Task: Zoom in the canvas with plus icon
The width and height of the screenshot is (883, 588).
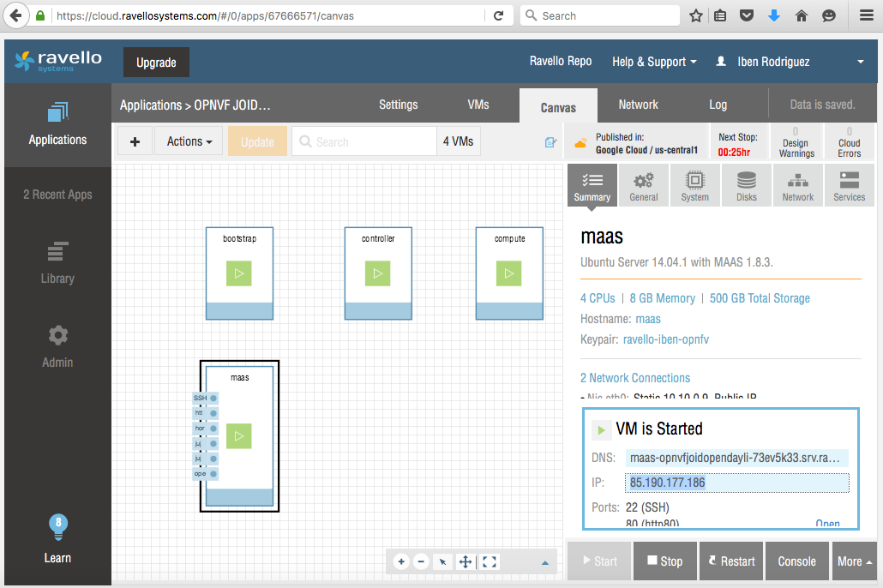Action: pos(401,561)
